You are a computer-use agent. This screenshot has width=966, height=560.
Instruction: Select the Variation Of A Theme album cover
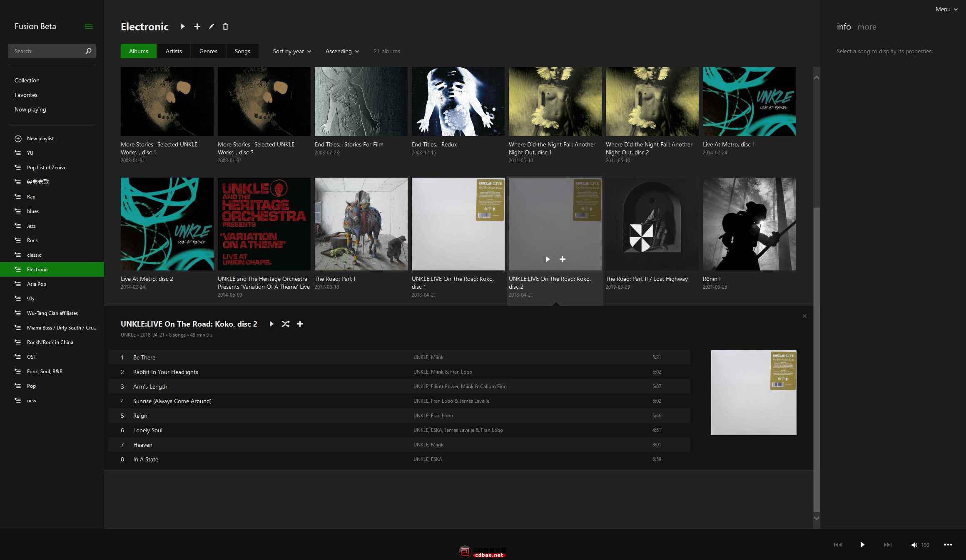click(x=264, y=224)
